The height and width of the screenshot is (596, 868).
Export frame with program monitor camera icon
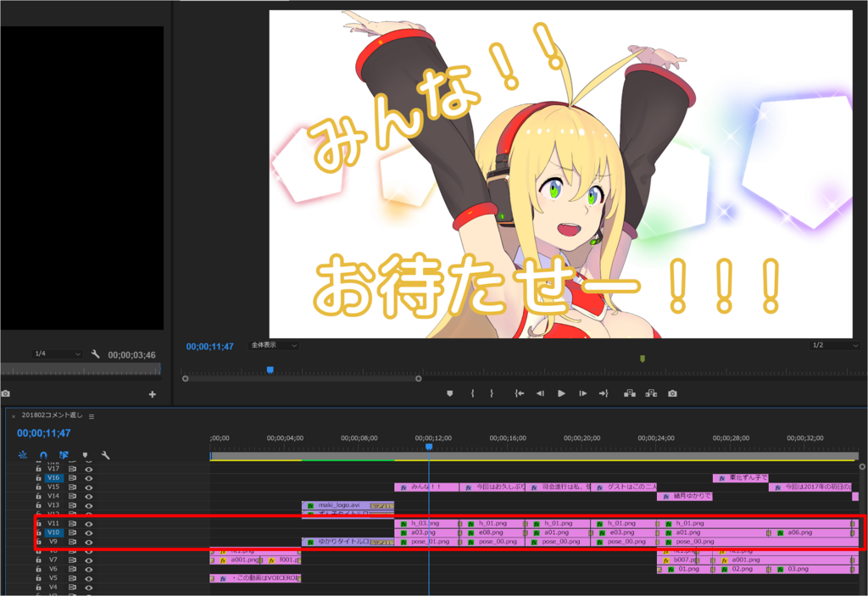pyautogui.click(x=672, y=393)
